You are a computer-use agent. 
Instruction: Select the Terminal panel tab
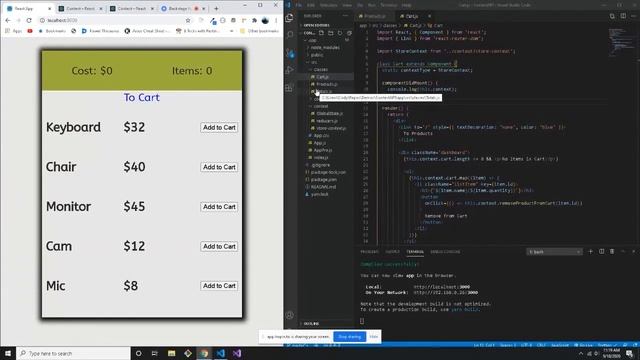point(415,252)
